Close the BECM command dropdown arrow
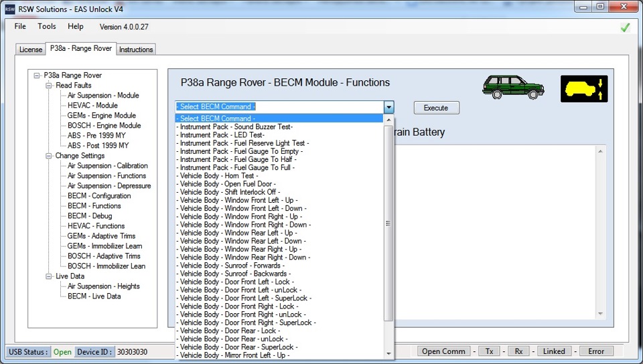643x364 pixels. [388, 107]
